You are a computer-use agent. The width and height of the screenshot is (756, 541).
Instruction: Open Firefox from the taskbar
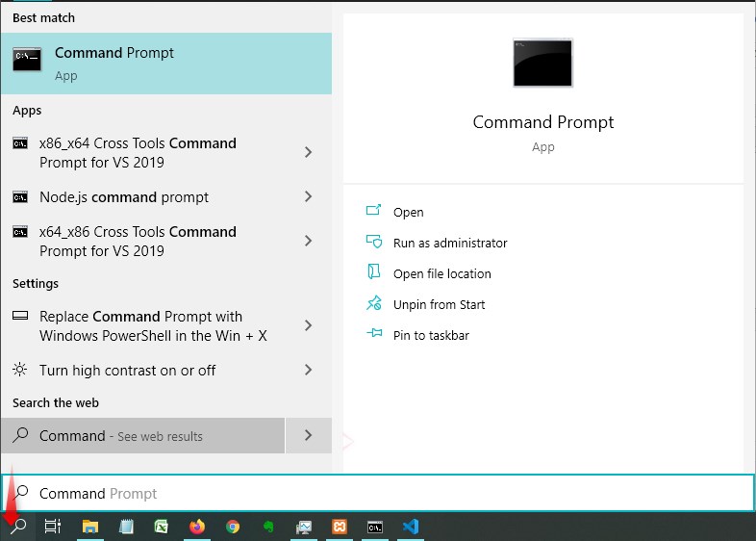197,527
